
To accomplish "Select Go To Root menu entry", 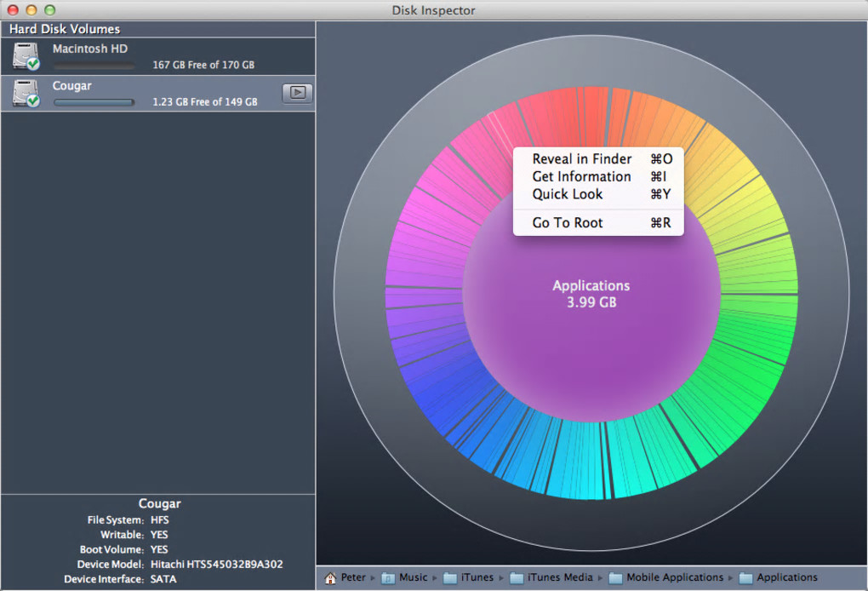I will point(568,223).
